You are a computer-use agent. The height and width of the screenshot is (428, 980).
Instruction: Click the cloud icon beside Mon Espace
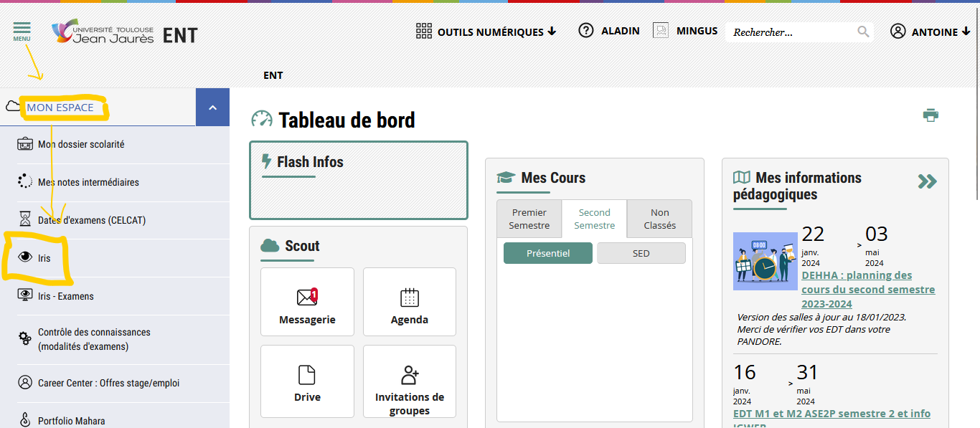pyautogui.click(x=13, y=107)
